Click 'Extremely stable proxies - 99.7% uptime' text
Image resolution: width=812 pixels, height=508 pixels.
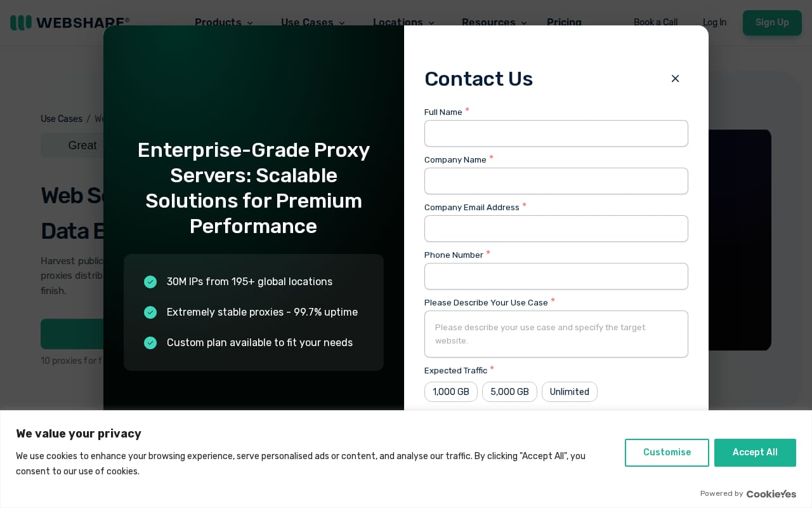(262, 312)
